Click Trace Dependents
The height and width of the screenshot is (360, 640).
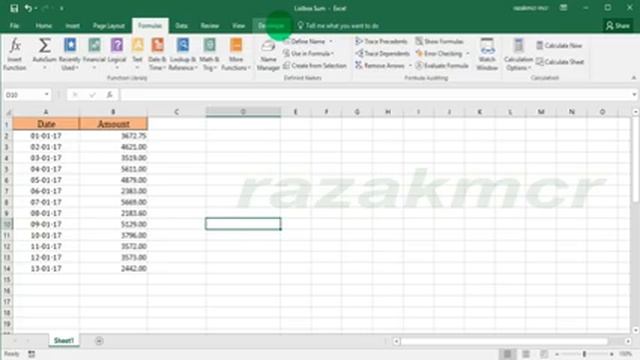[382, 53]
